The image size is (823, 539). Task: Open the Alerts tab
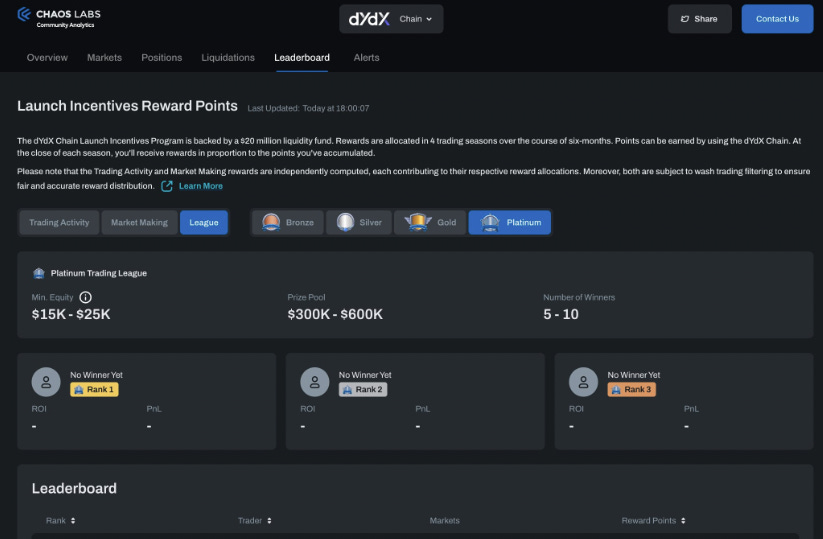pos(366,58)
